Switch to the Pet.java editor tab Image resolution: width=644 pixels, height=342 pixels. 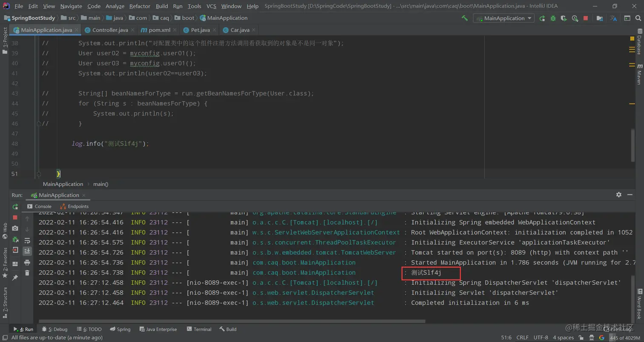click(200, 30)
